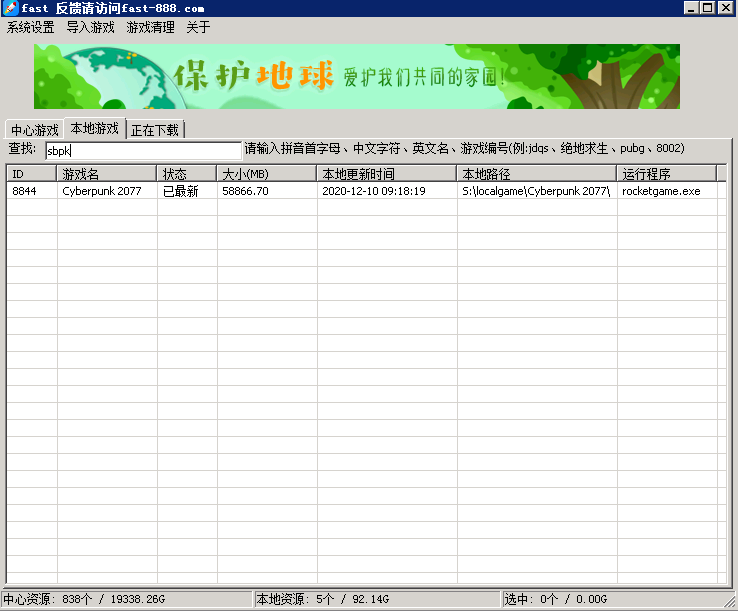Click the 查找 label

22,149
